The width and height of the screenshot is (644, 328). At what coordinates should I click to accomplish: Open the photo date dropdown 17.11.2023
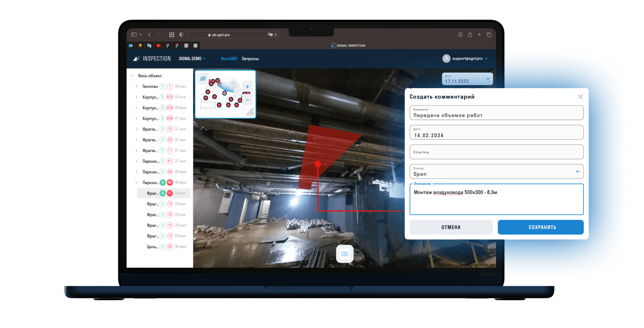pyautogui.click(x=467, y=79)
